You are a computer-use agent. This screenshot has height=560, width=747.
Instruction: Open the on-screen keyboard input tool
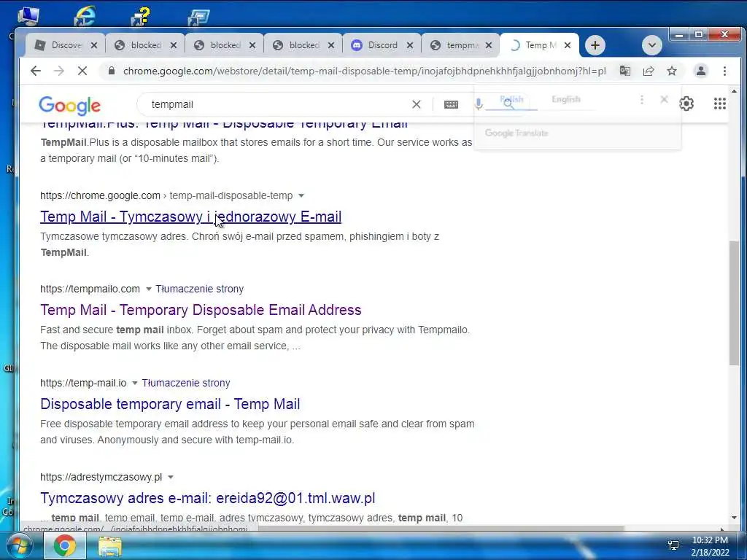pos(451,104)
